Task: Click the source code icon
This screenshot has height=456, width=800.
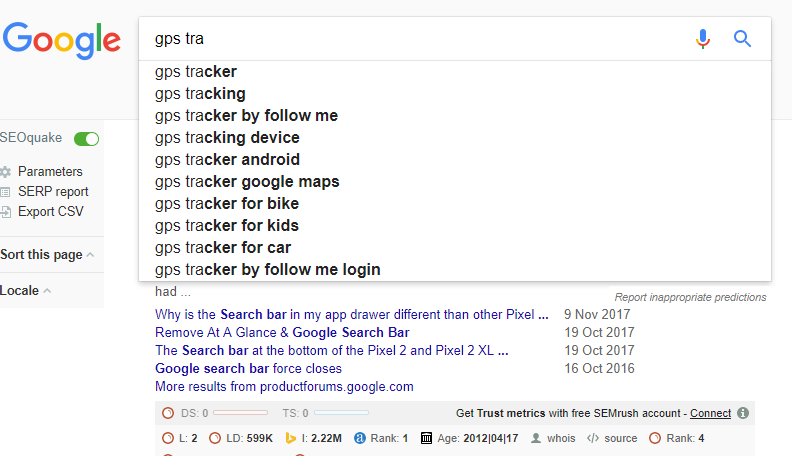Action: pyautogui.click(x=593, y=438)
